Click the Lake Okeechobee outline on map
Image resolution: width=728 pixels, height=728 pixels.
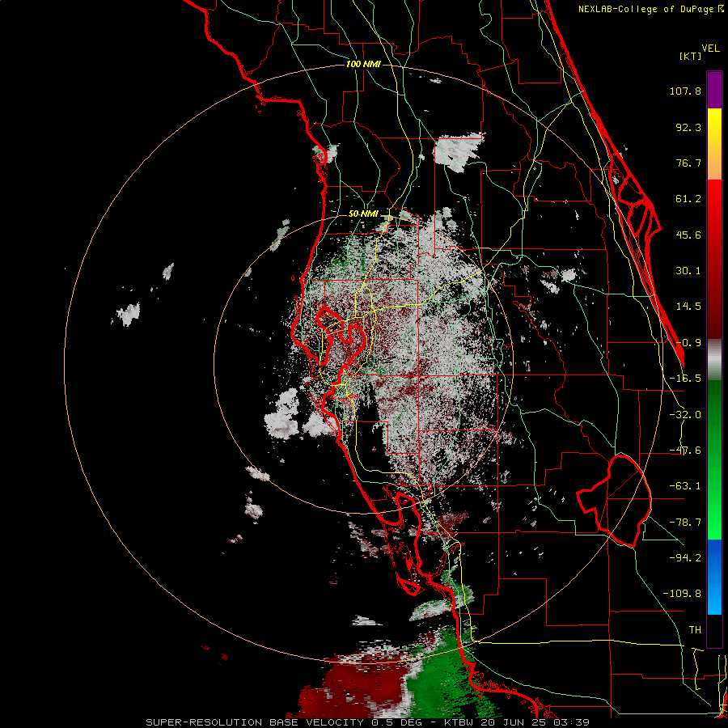coord(614,501)
